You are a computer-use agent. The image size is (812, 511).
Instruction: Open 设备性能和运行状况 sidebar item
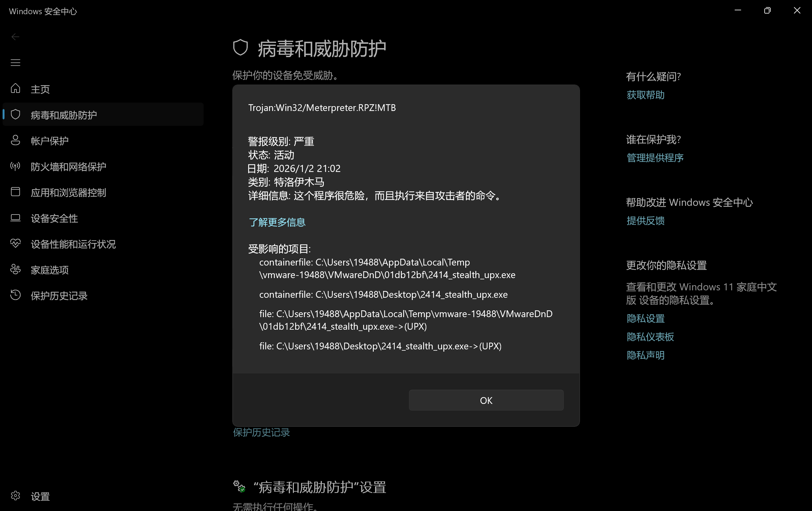pos(73,244)
